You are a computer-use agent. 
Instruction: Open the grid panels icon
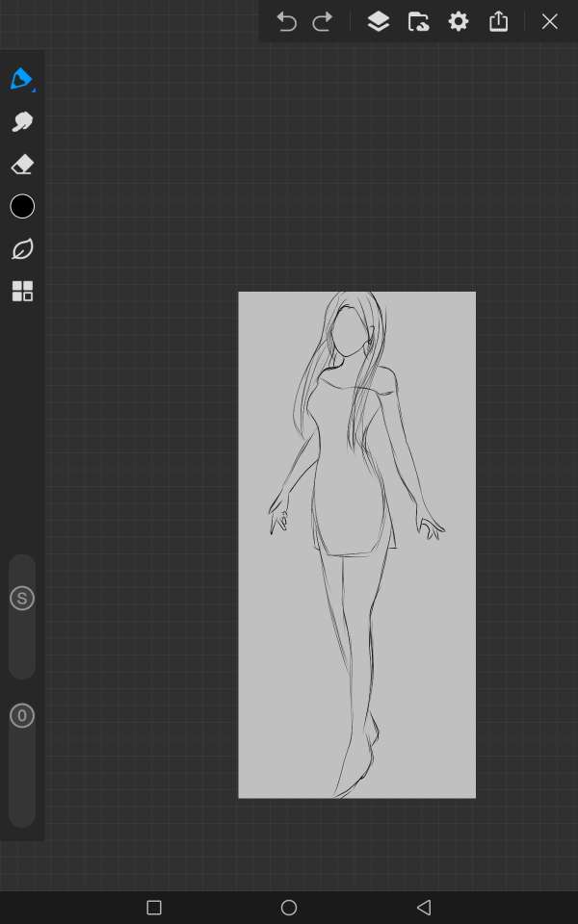[x=22, y=292]
